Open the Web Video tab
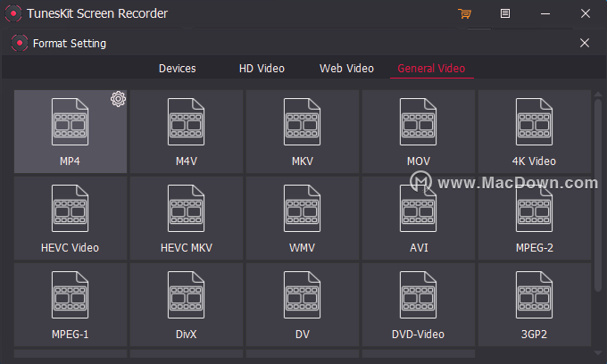 point(346,69)
